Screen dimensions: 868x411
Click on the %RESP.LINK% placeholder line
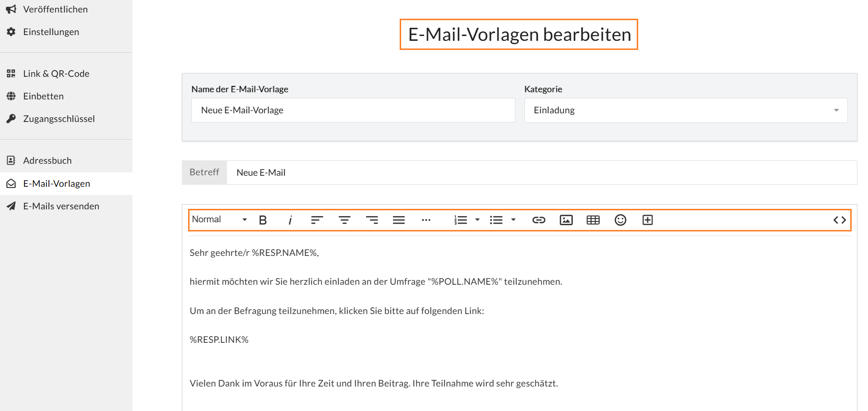(219, 339)
